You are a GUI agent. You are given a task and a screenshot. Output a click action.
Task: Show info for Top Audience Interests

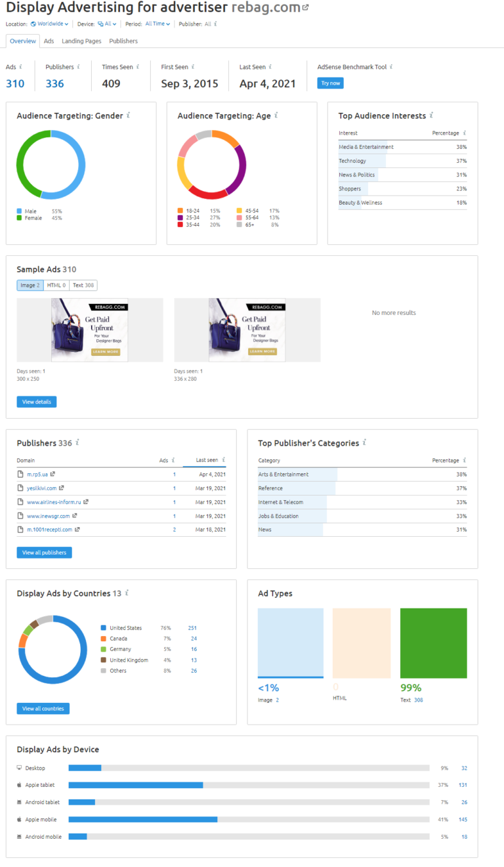click(432, 116)
